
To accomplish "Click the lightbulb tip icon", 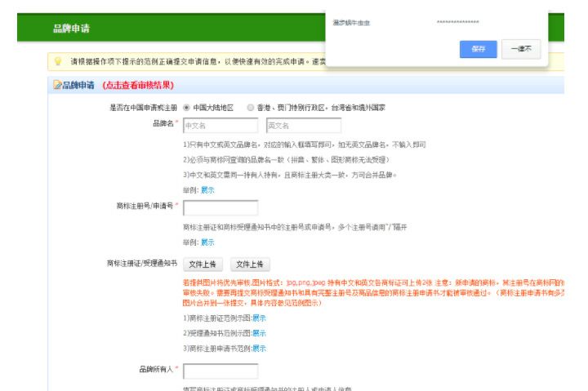I will [x=58, y=61].
